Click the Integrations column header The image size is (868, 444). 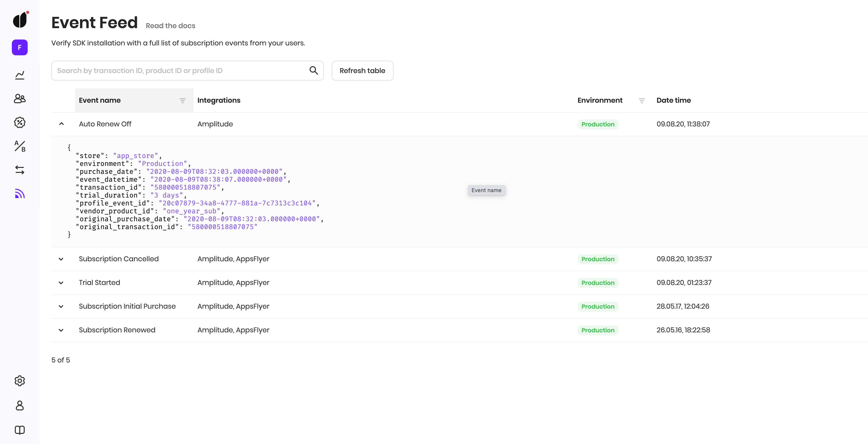coord(219,100)
